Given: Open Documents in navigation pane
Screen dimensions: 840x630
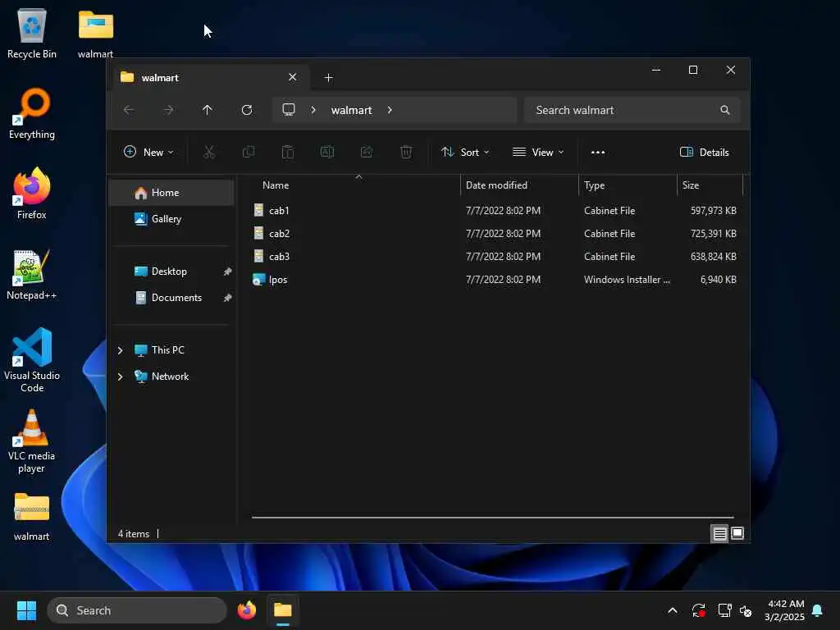Looking at the screenshot, I should (171, 298).
